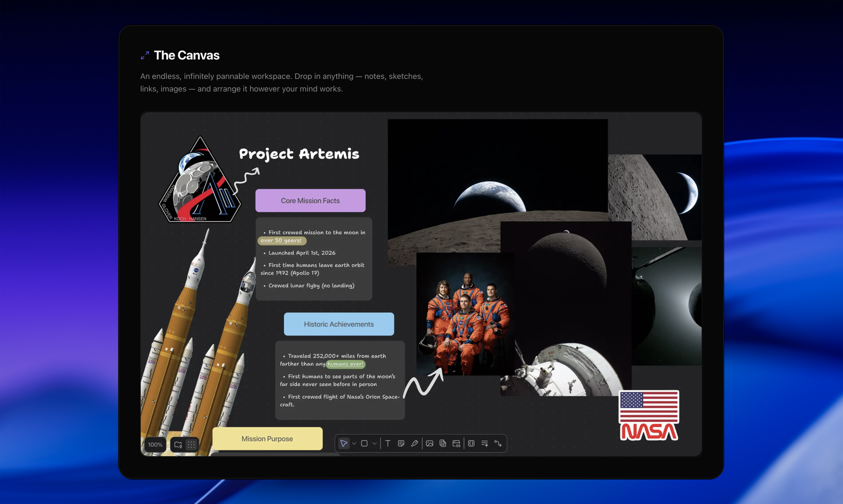
Task: Open the AI generate list tool
Action: [x=485, y=443]
